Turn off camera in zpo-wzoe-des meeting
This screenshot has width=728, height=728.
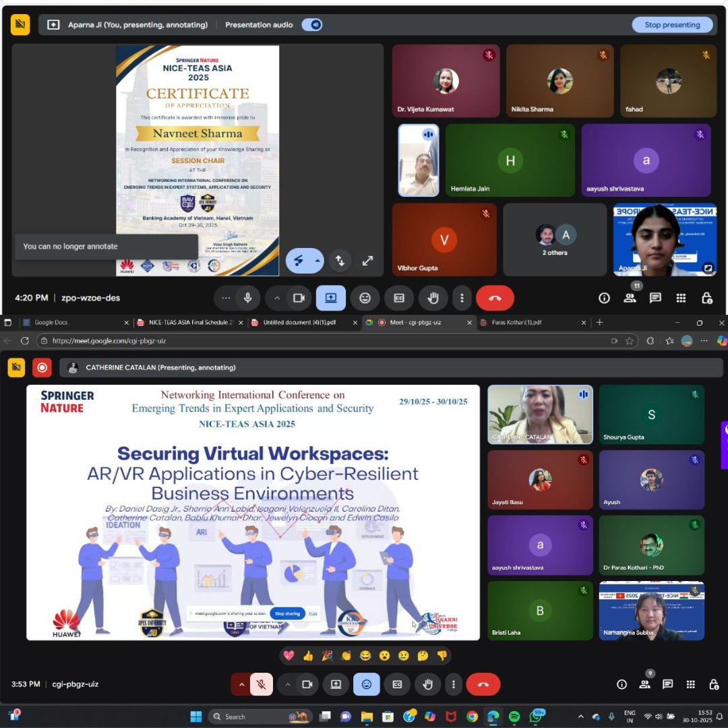pos(299,298)
